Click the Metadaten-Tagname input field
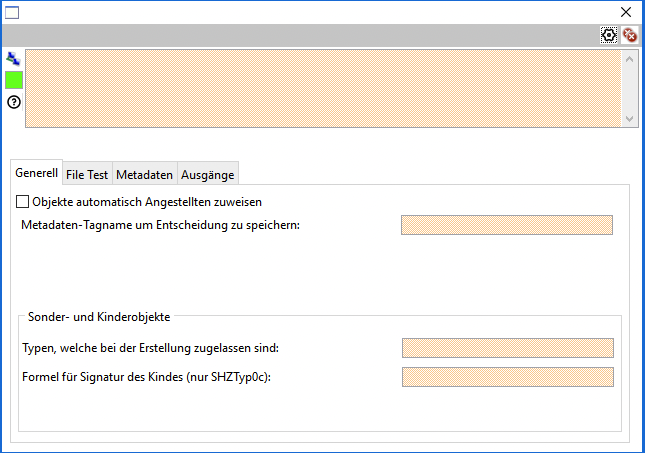 (x=506, y=225)
